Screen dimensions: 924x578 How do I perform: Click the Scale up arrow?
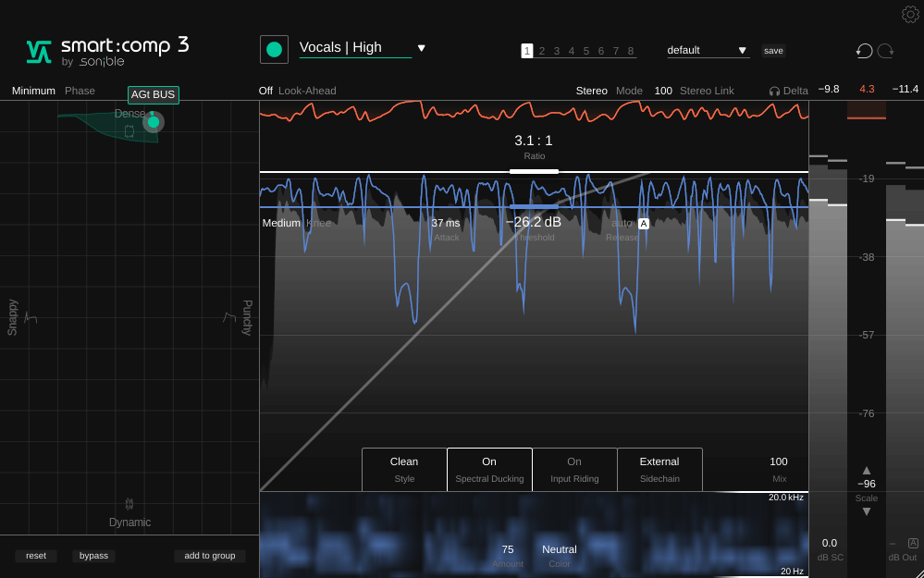coord(867,470)
